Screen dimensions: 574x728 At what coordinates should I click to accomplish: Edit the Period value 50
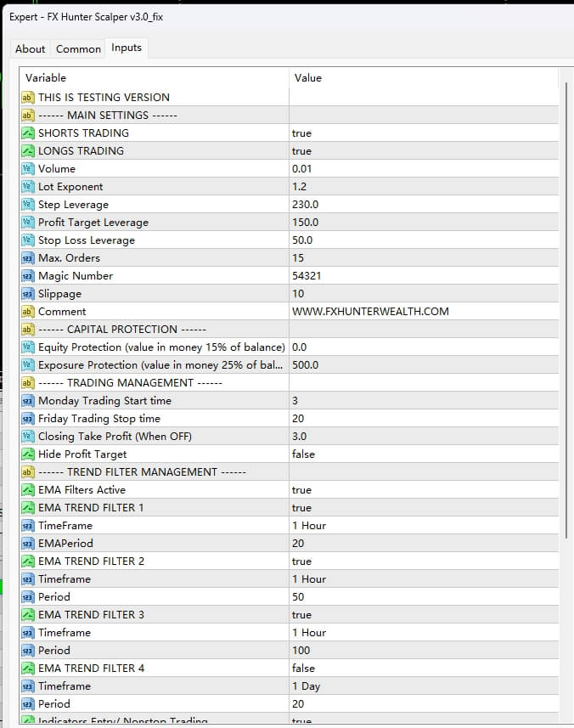coord(423,597)
